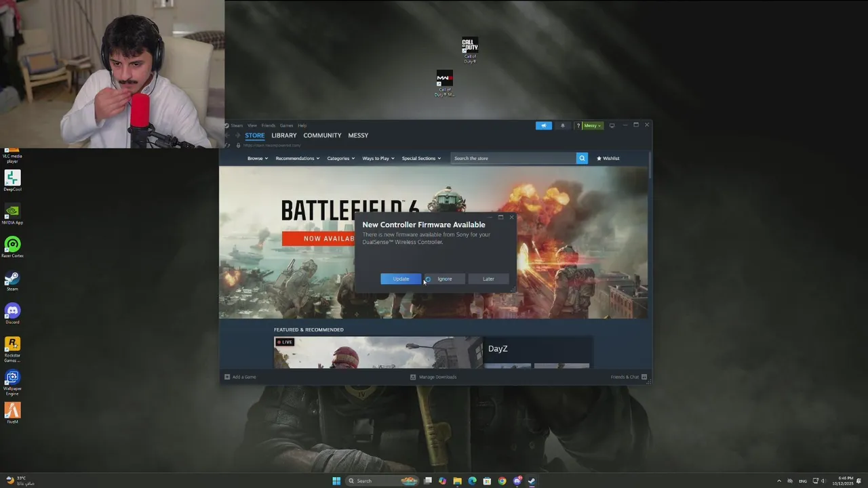Open Steam notifications bell icon
This screenshot has height=488, width=868.
[x=562, y=125]
